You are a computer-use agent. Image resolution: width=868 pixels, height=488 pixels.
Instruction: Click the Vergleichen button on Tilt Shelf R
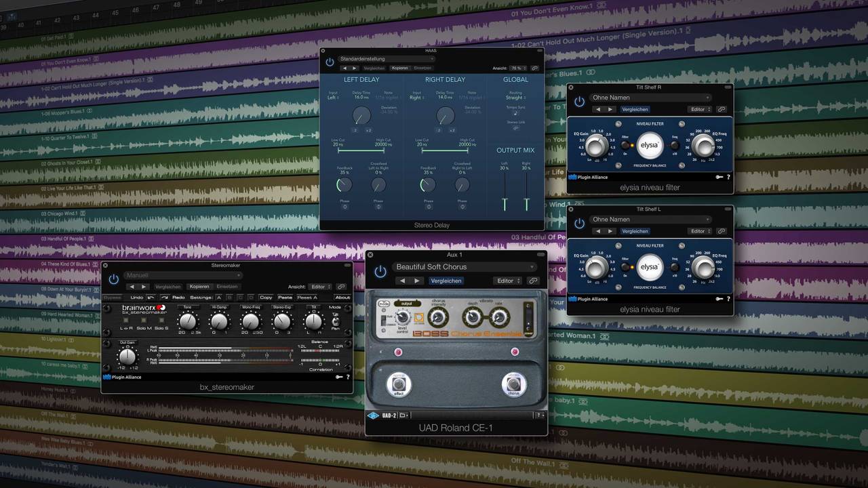pyautogui.click(x=635, y=109)
